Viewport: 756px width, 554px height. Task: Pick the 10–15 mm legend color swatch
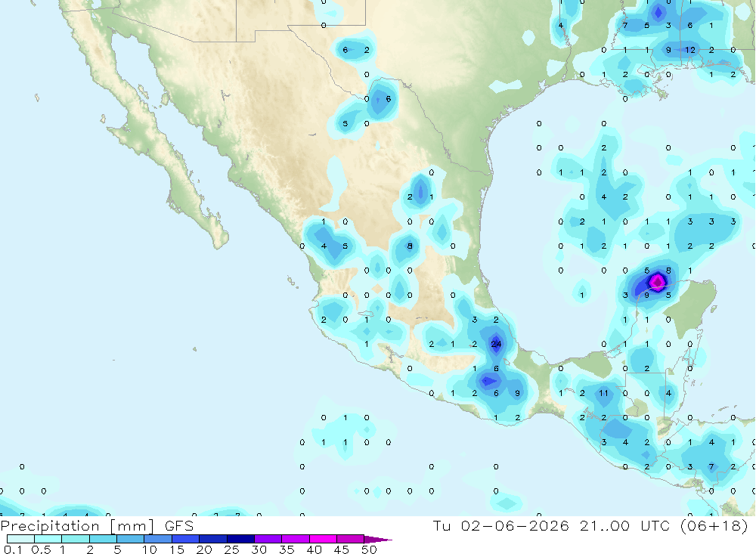(158, 539)
